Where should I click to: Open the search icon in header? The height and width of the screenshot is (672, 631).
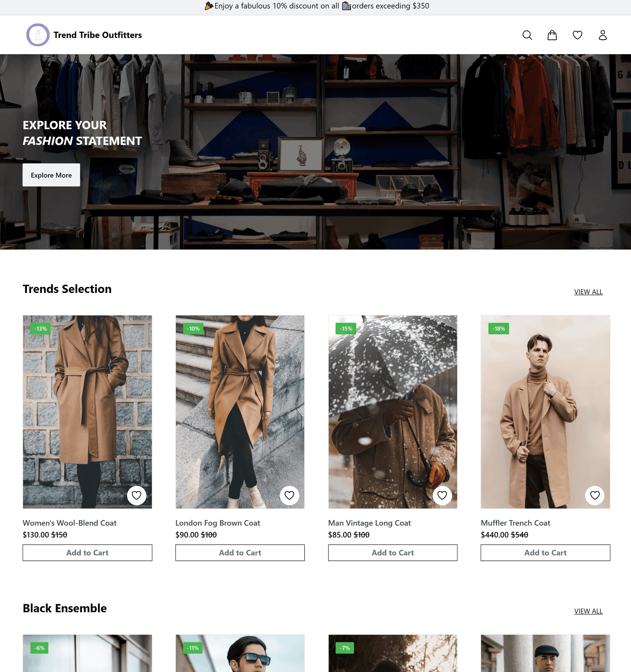[527, 35]
